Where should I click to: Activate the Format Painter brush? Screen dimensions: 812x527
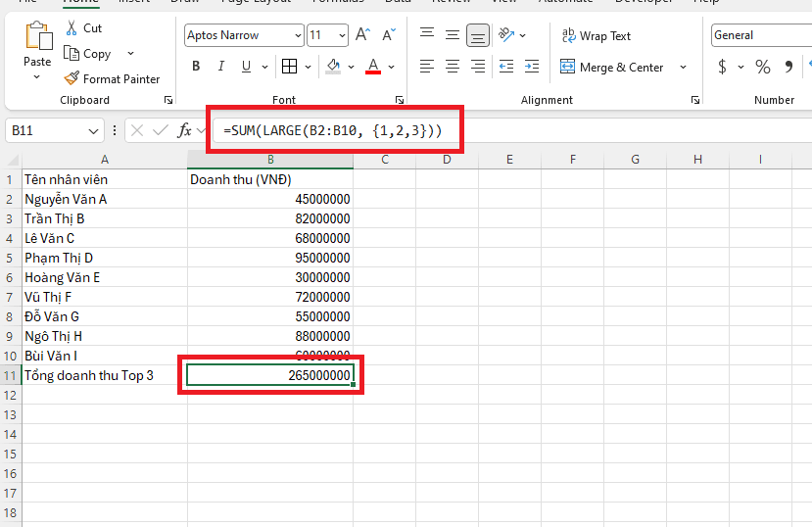[112, 78]
